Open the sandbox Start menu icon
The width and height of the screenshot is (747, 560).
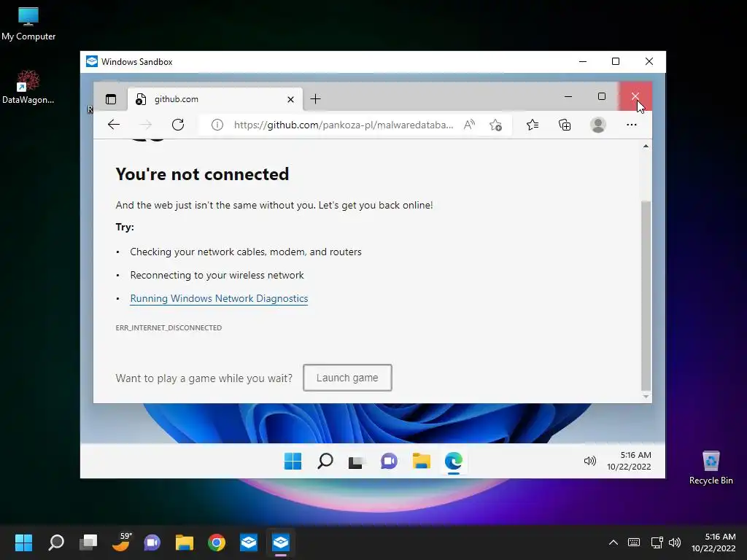[x=293, y=461]
